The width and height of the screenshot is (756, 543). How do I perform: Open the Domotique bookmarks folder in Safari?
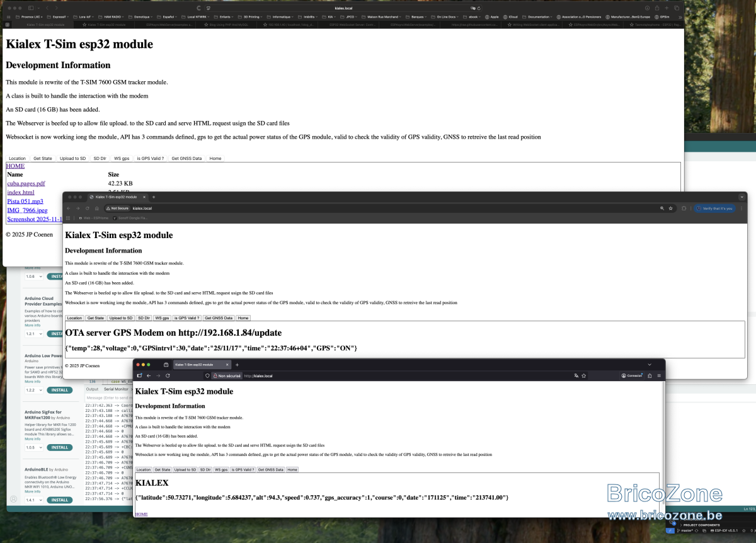coord(142,17)
